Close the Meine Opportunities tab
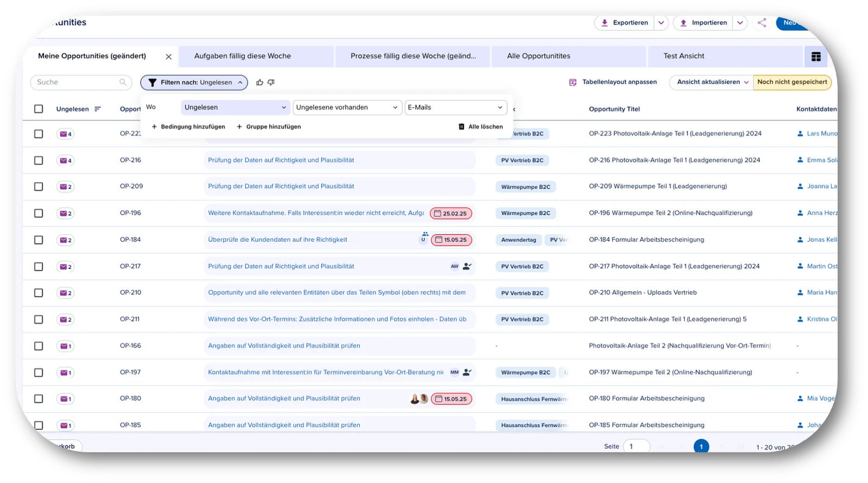The width and height of the screenshot is (868, 483). point(169,56)
